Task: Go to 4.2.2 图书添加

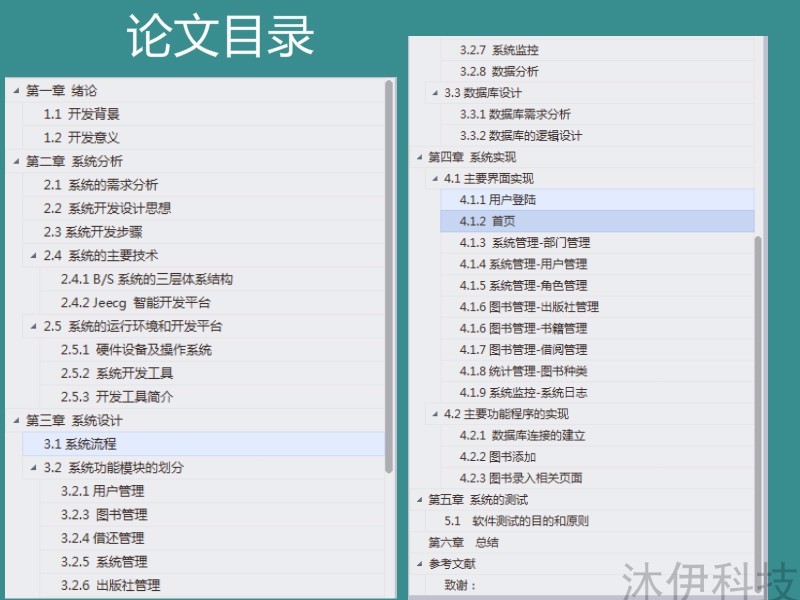Action: point(497,457)
